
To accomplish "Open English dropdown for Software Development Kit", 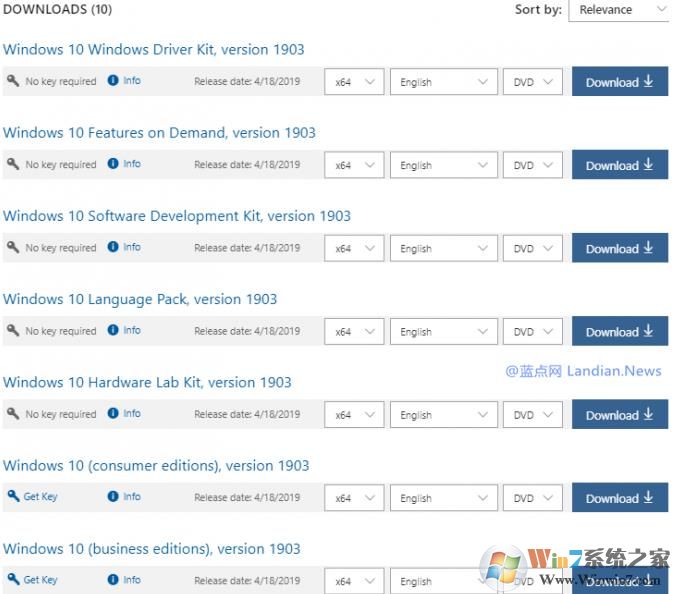I will [443, 248].
